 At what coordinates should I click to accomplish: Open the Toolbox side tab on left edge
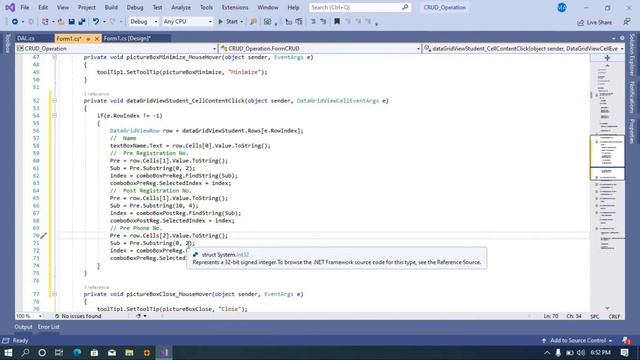pos(7,43)
